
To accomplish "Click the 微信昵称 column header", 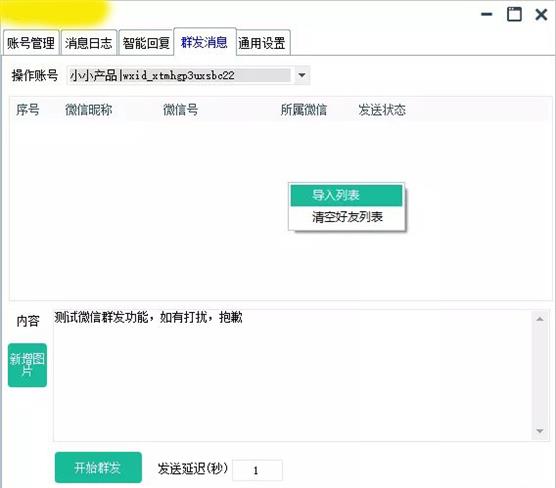I will [88, 110].
